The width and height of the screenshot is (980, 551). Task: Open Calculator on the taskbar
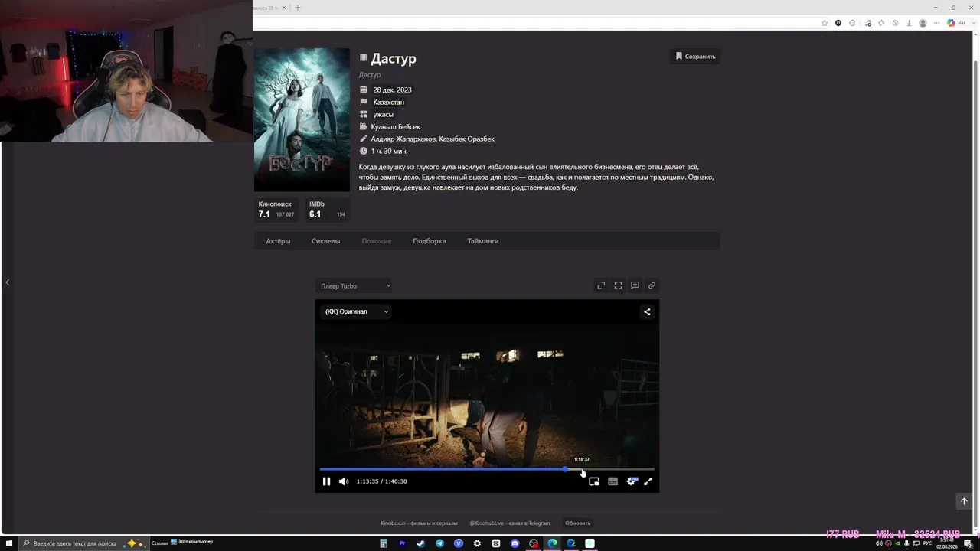pos(384,543)
